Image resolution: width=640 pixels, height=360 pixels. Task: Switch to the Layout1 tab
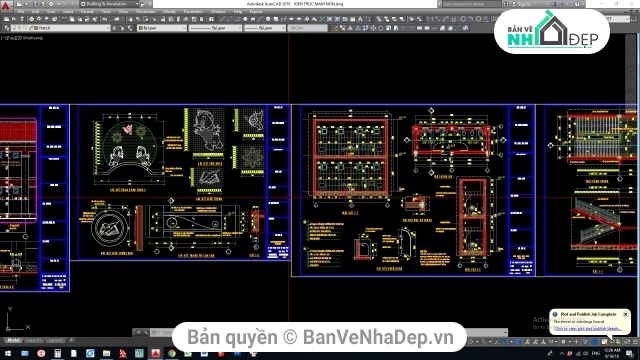(34, 340)
